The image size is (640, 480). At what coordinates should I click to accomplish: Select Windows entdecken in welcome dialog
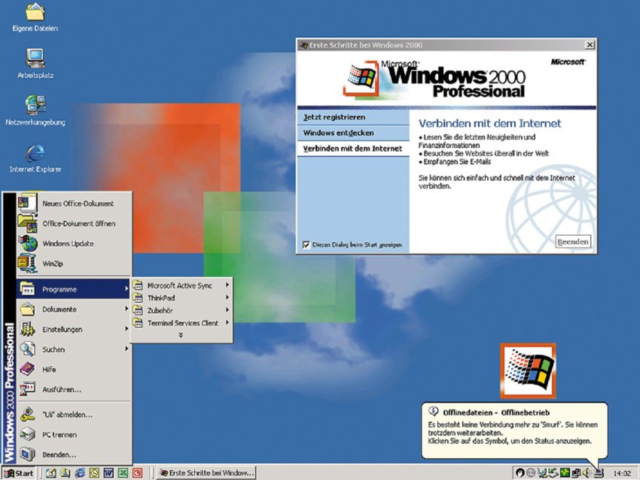point(353,133)
